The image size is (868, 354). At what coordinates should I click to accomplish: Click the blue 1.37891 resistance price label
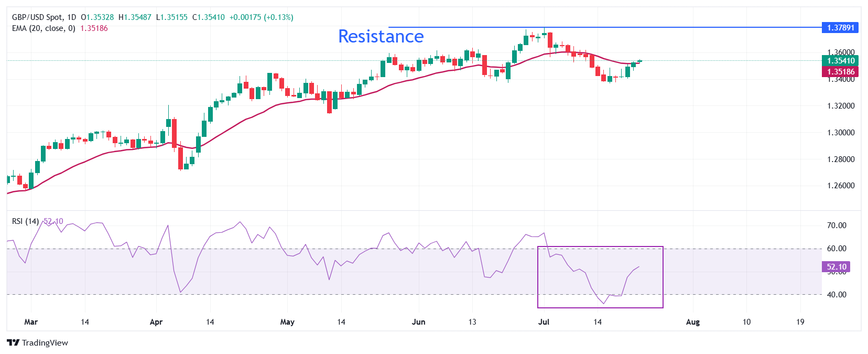[x=840, y=27]
